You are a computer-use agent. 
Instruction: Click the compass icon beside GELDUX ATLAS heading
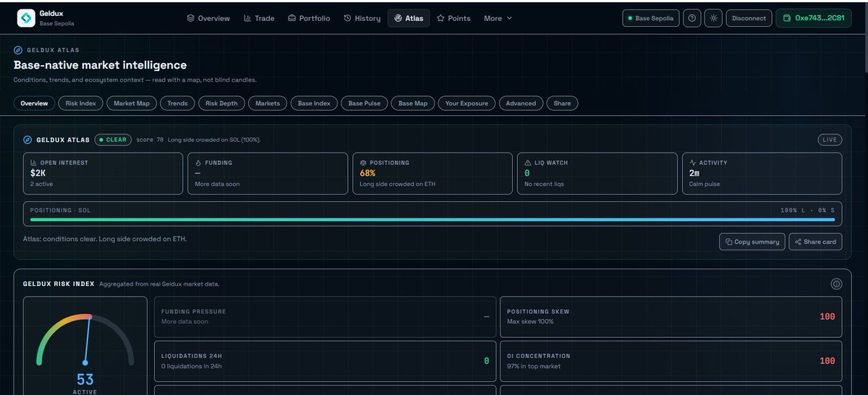[x=18, y=50]
